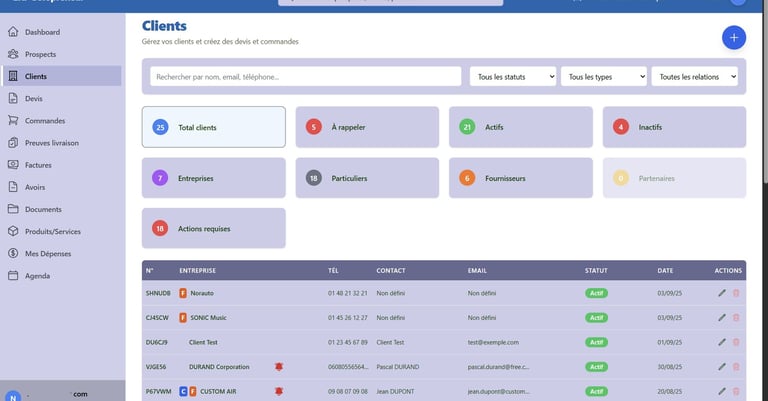Open the Produits/Services box icon
The height and width of the screenshot is (401, 768).
coord(13,231)
